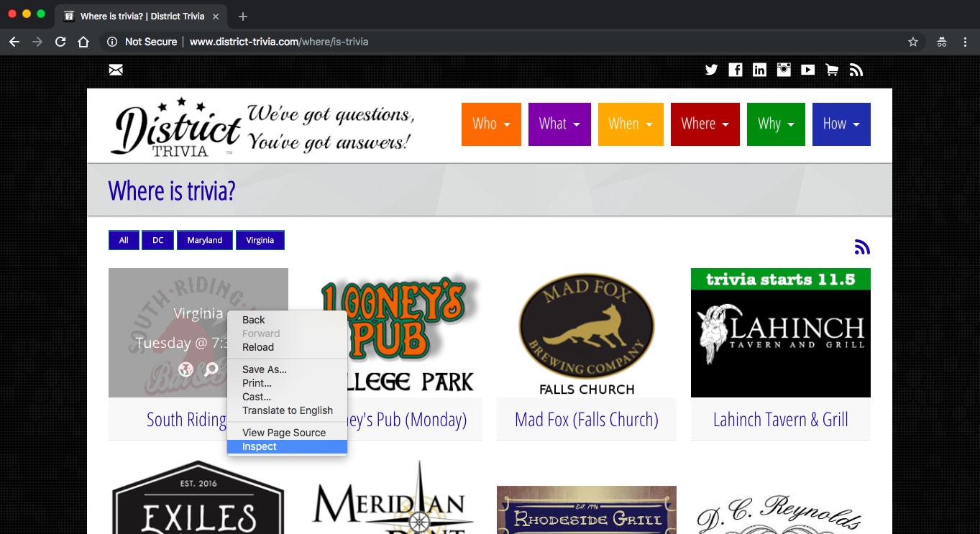Select the Where is trivia? browser tab
The height and width of the screenshot is (534, 980).
(142, 16)
